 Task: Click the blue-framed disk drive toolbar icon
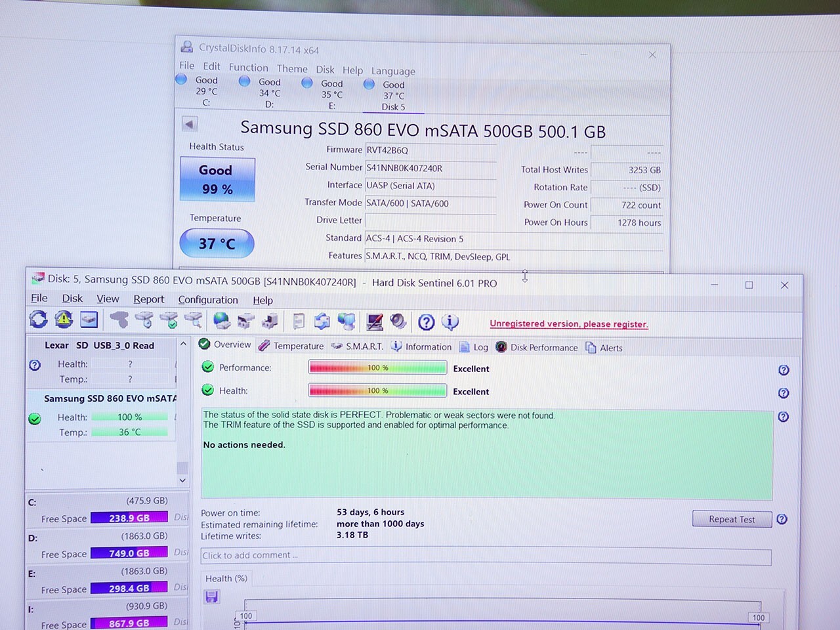(x=89, y=320)
